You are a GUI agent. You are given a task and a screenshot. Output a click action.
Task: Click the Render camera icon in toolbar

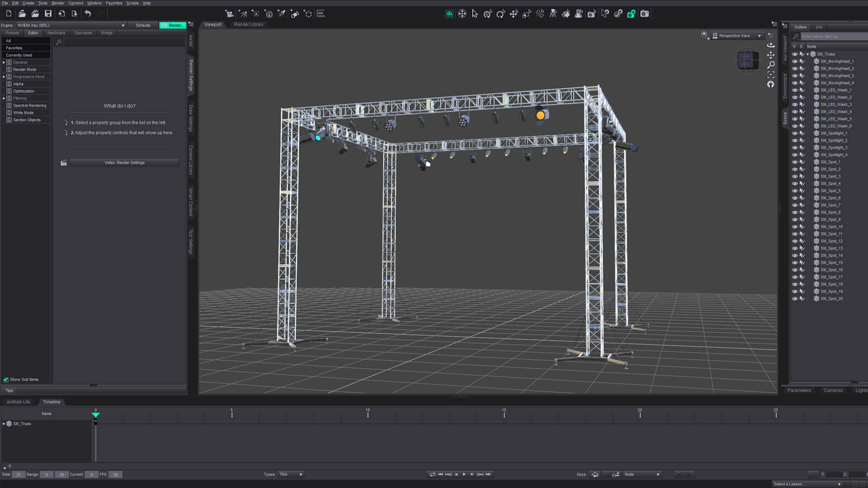point(645,14)
